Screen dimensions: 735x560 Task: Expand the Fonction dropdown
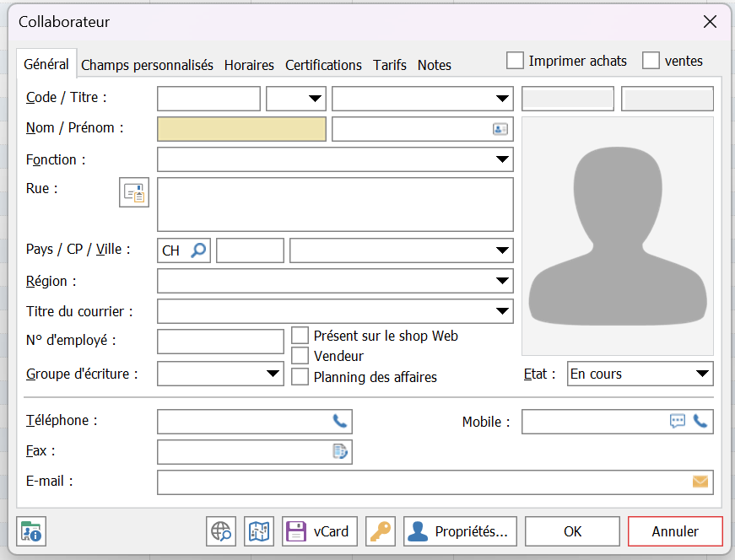(x=503, y=159)
